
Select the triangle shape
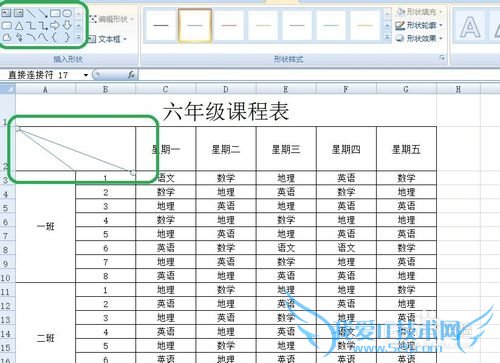pyautogui.click(x=19, y=25)
